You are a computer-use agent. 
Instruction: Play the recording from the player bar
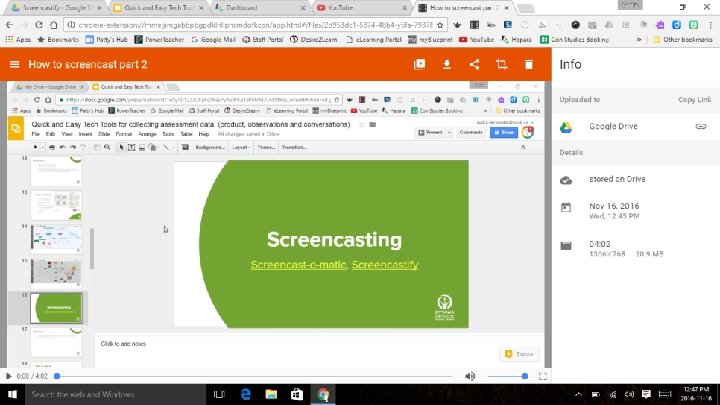[8, 376]
